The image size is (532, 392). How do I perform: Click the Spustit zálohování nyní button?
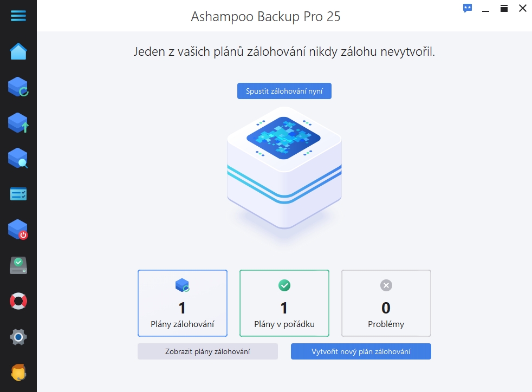pos(284,91)
